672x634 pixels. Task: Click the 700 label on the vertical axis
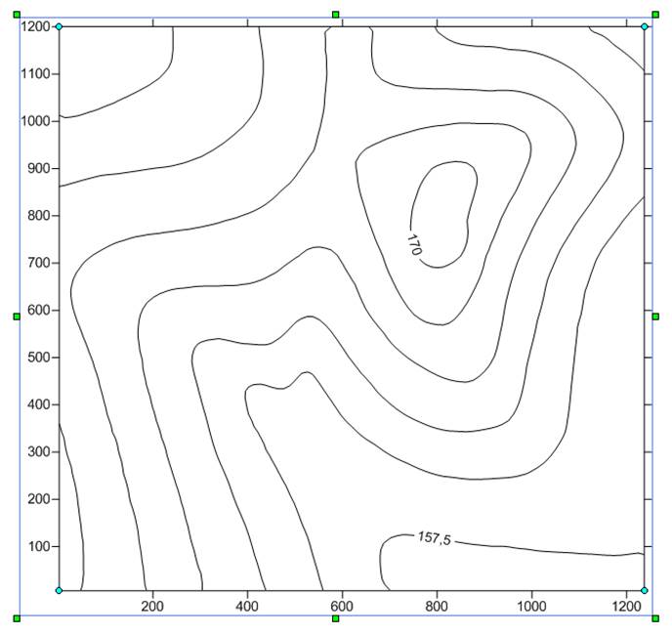click(x=38, y=263)
